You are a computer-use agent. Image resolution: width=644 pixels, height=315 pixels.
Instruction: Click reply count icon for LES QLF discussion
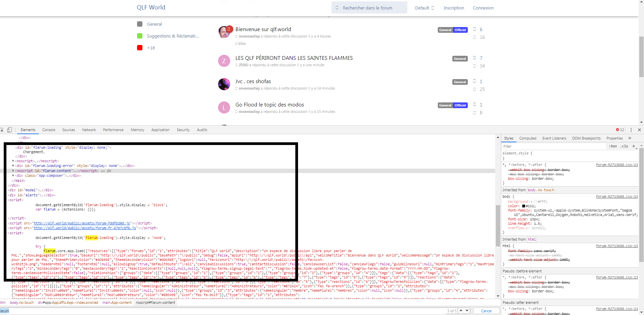pyautogui.click(x=475, y=58)
